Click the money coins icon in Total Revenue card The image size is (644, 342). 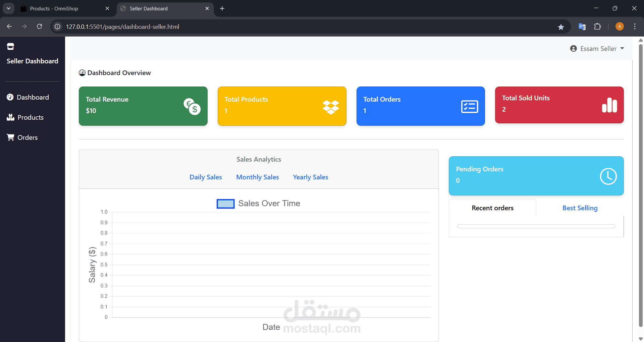192,107
